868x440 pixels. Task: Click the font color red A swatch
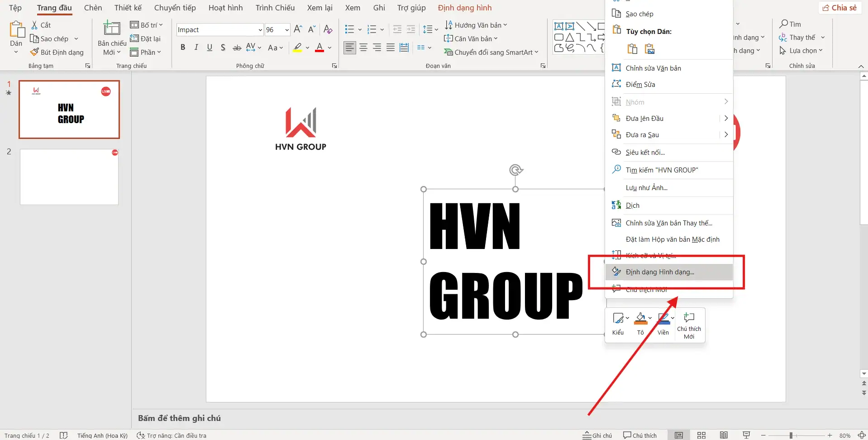(320, 48)
